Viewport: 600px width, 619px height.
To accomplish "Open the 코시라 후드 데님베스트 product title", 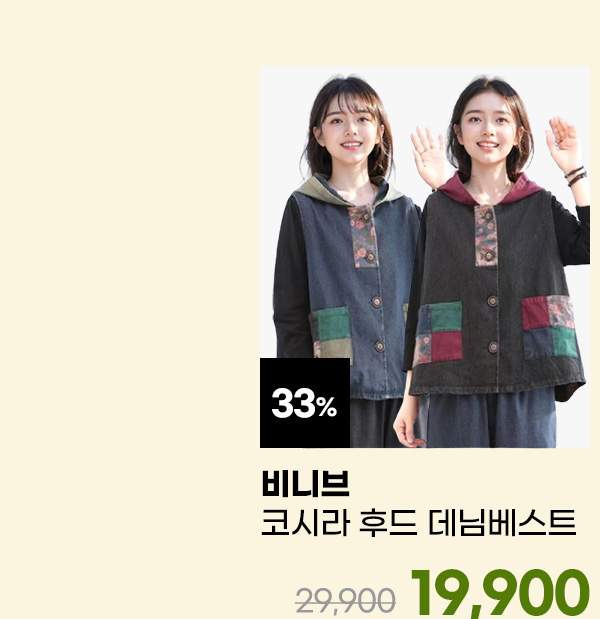I will [419, 523].
